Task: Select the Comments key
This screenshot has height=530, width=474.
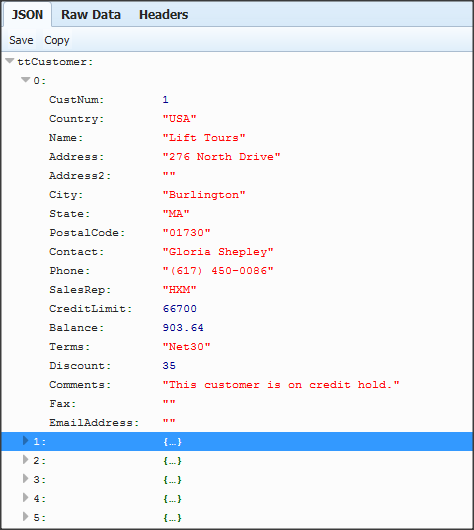Action: (x=80, y=385)
